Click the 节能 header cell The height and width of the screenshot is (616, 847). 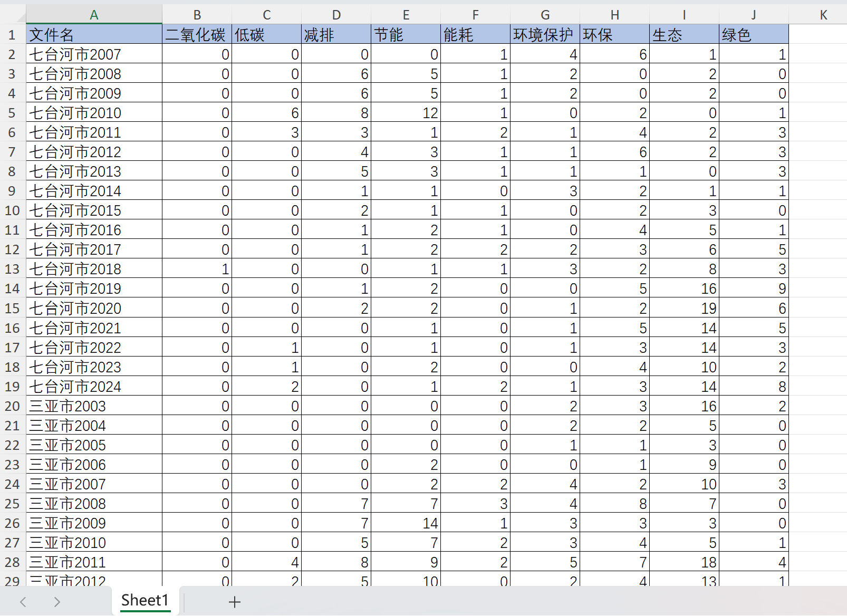click(406, 35)
